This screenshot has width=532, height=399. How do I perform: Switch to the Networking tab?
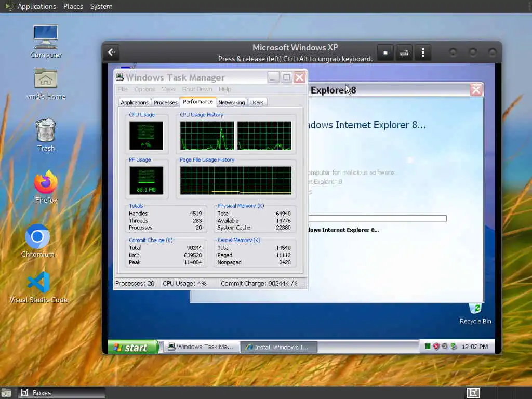(x=231, y=102)
